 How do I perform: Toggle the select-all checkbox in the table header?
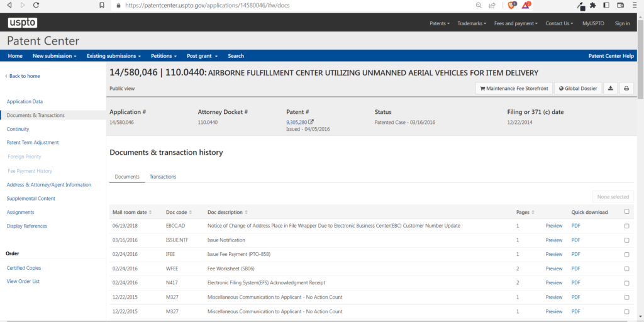coord(626,212)
